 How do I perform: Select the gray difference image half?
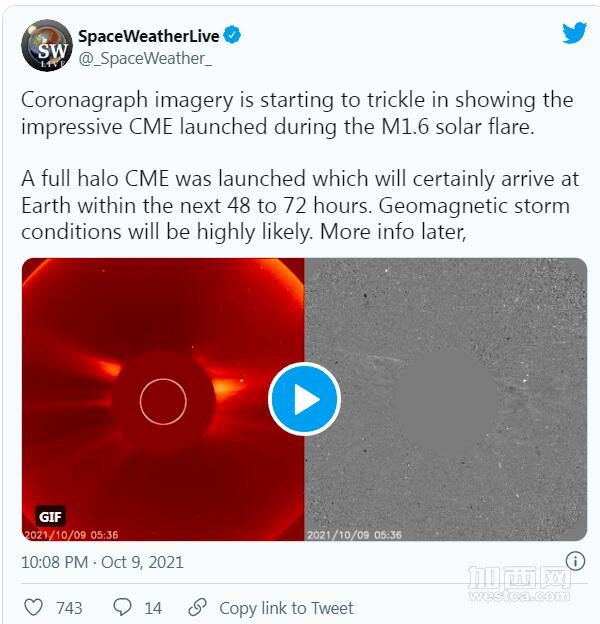446,399
